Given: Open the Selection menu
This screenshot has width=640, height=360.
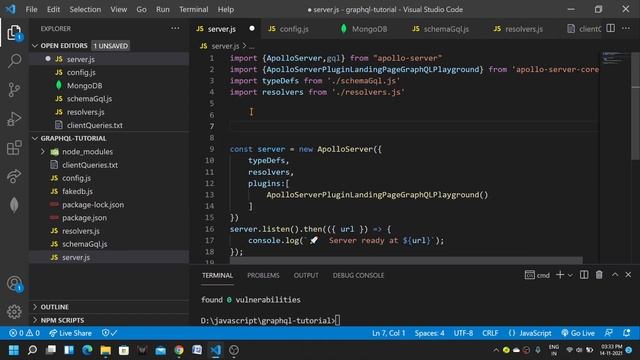Looking at the screenshot, I should tap(85, 9).
